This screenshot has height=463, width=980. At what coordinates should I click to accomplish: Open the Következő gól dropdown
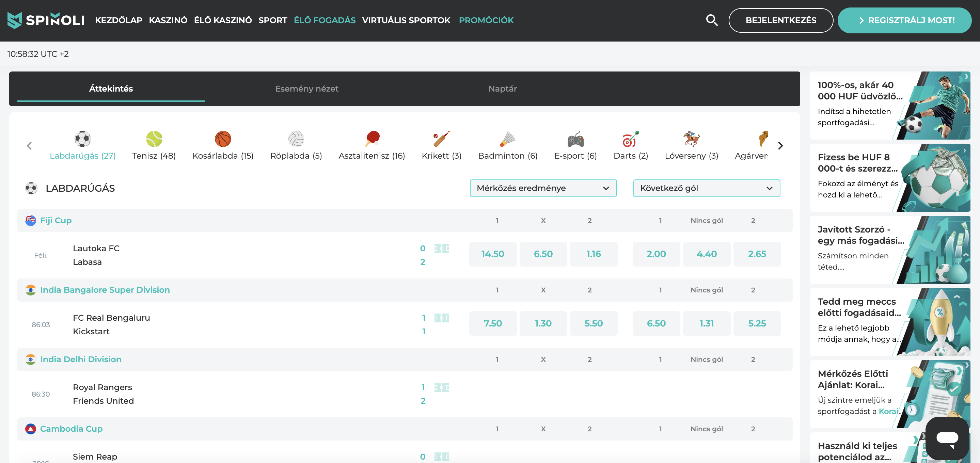(x=706, y=188)
